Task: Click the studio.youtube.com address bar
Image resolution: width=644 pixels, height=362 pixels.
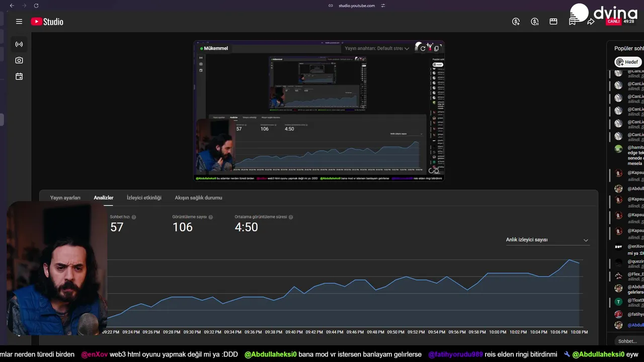Action: click(357, 6)
